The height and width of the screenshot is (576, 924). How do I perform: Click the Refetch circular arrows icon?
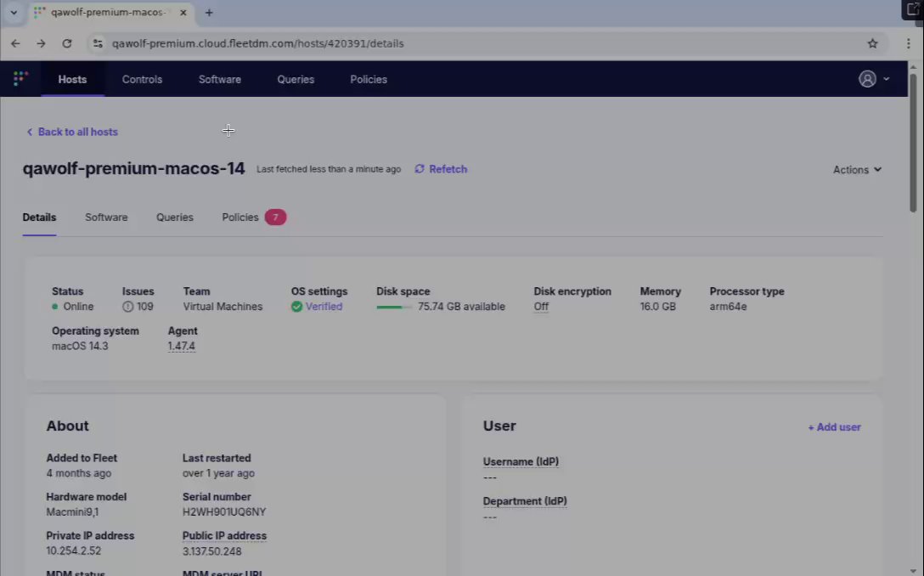[420, 169]
